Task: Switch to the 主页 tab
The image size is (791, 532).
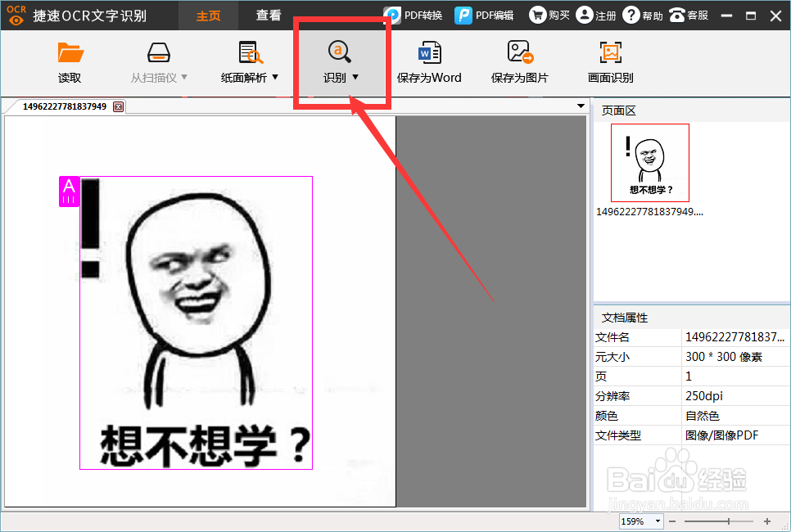Action: pos(208,16)
